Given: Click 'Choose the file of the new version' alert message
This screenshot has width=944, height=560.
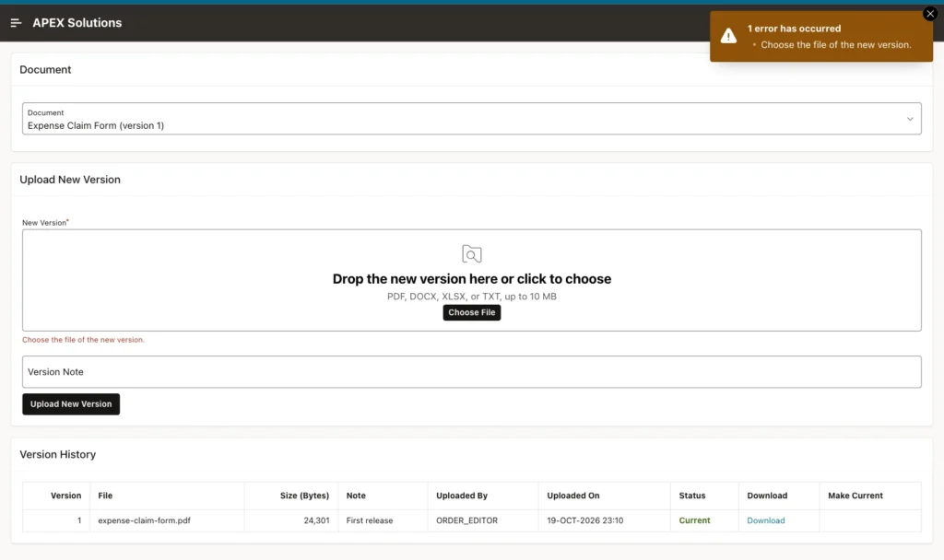Looking at the screenshot, I should [x=835, y=44].
